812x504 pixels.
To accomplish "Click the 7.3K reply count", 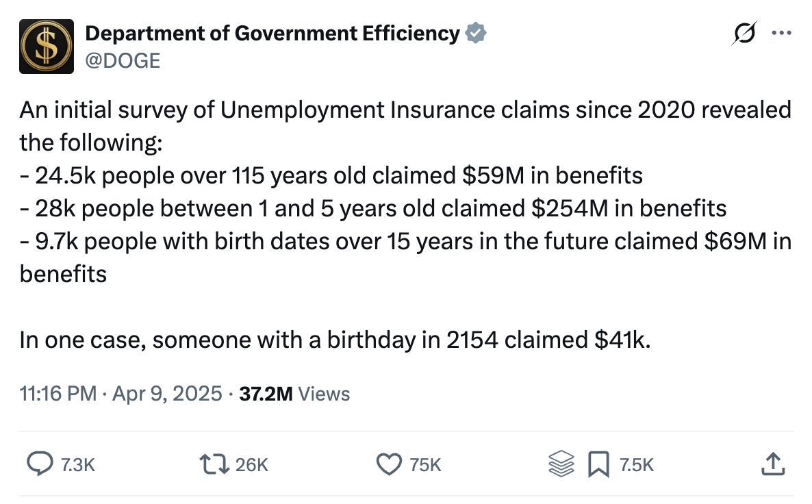I will click(77, 466).
